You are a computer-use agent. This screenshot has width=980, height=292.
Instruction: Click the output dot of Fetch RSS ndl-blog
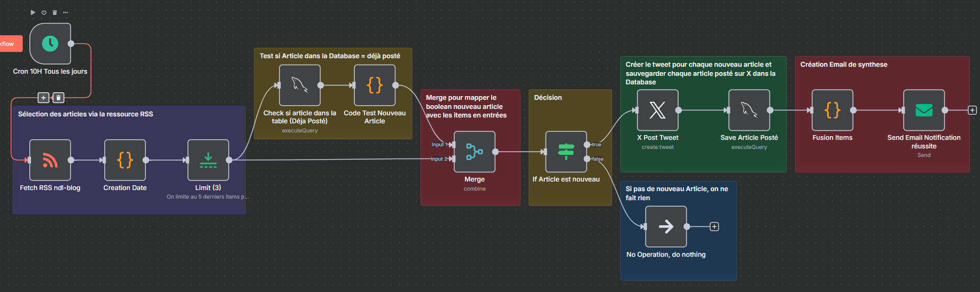pyautogui.click(x=71, y=160)
